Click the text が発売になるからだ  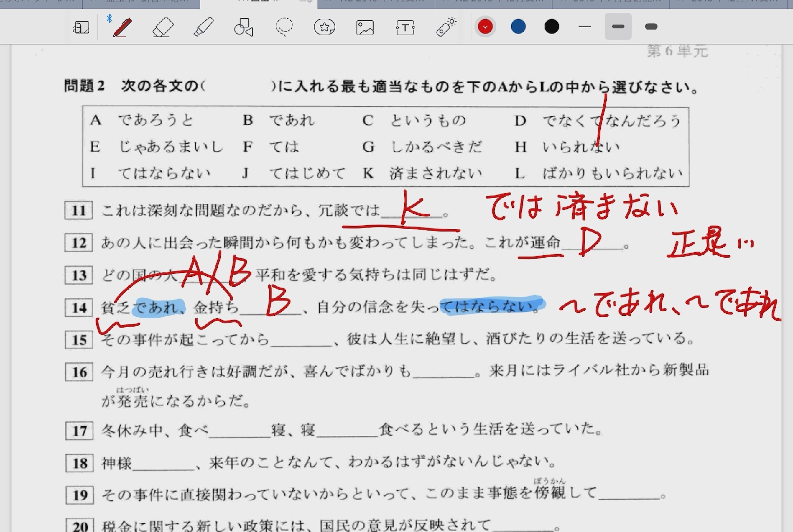(175, 401)
